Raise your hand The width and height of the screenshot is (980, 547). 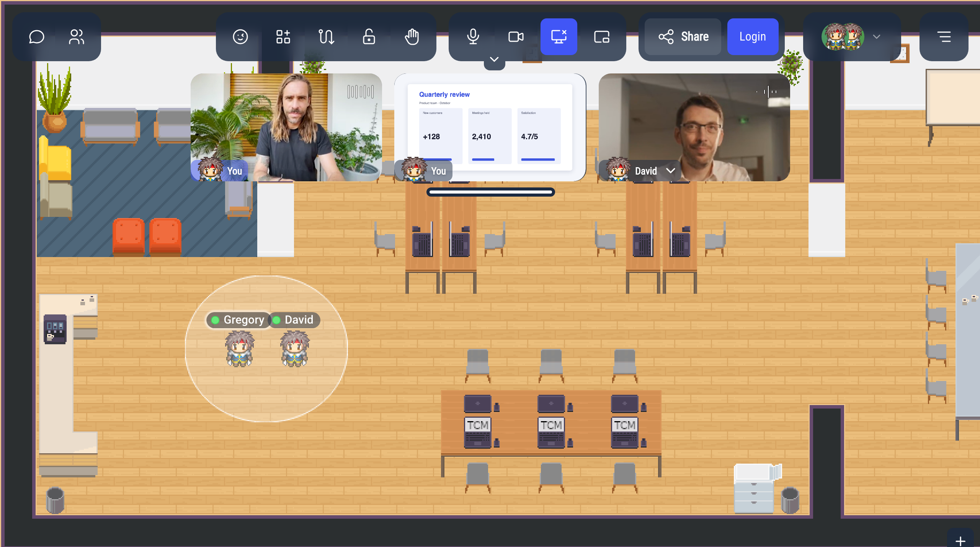pos(412,37)
